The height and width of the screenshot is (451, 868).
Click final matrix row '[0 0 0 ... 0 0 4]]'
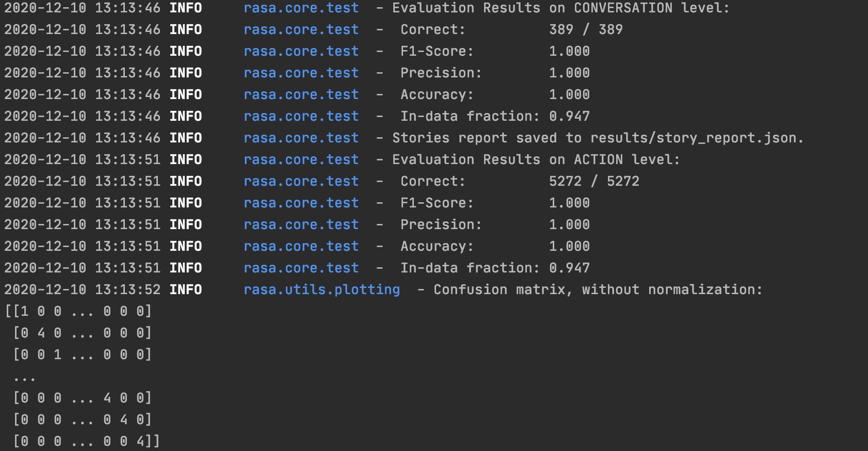pos(86,441)
